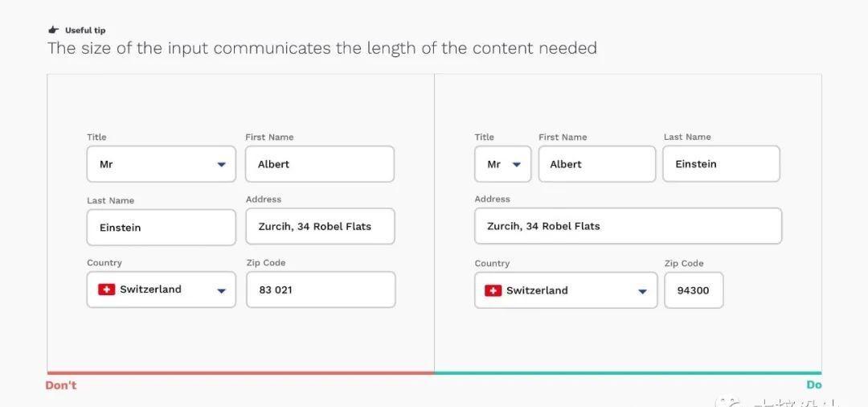Viewport: 868px width, 407px height.
Task: Click the red bar under the Don't panel
Action: 241,373
